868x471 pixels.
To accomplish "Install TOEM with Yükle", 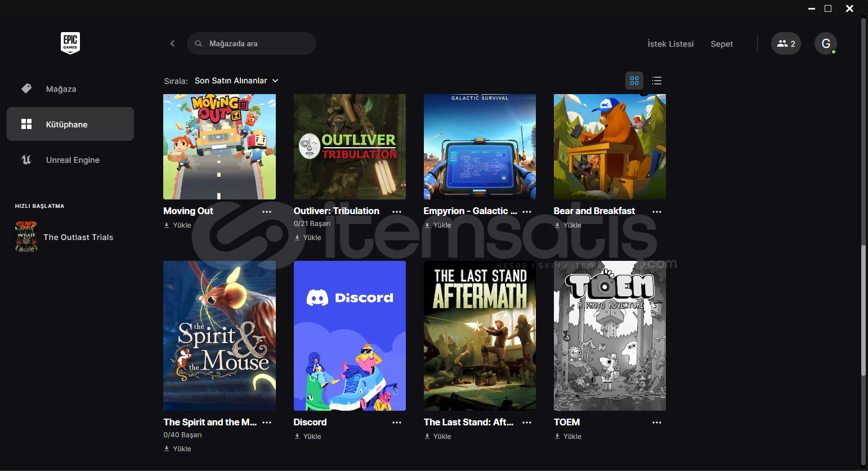I will point(567,437).
